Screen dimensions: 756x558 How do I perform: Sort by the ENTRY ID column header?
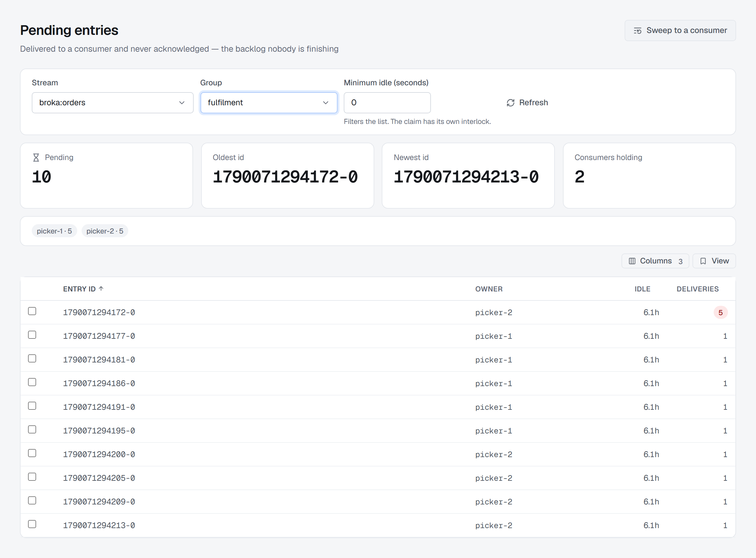[83, 289]
